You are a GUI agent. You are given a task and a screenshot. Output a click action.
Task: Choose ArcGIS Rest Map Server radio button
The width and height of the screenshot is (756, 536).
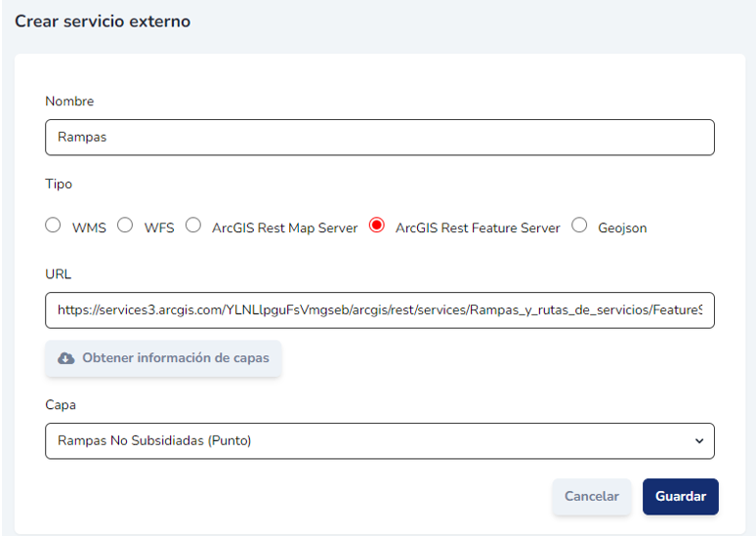[x=193, y=226]
